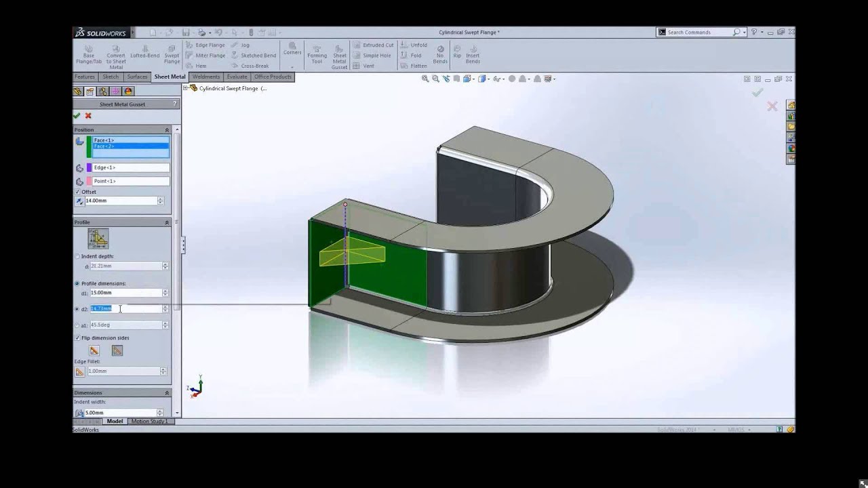Select the a1 angle radio button
This screenshot has height=488, width=868.
(77, 325)
